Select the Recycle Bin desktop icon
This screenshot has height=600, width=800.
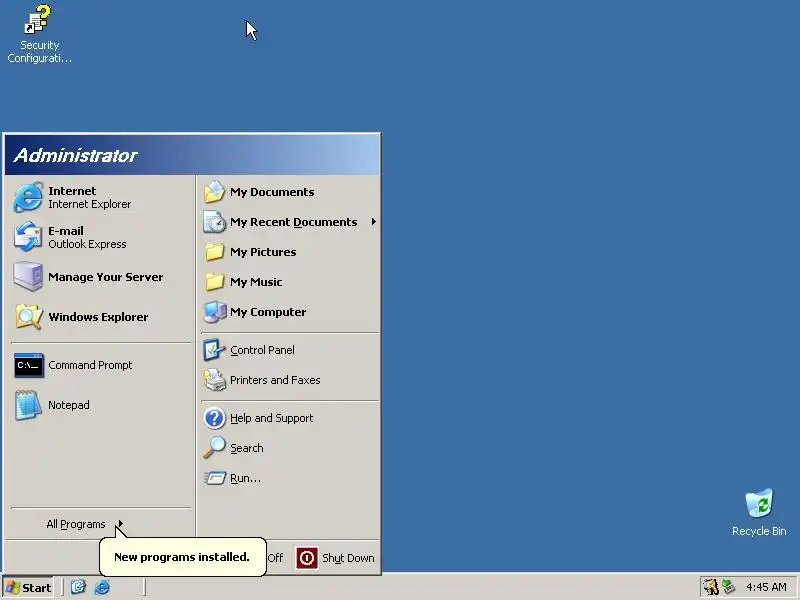[759, 512]
